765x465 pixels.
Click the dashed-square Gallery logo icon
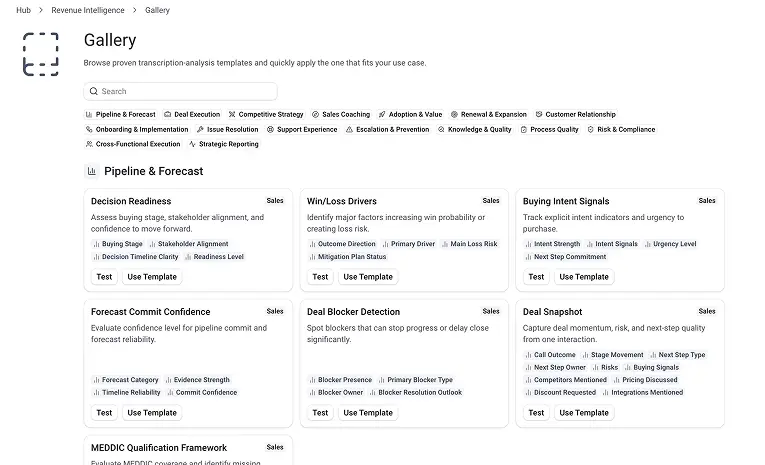[41, 54]
